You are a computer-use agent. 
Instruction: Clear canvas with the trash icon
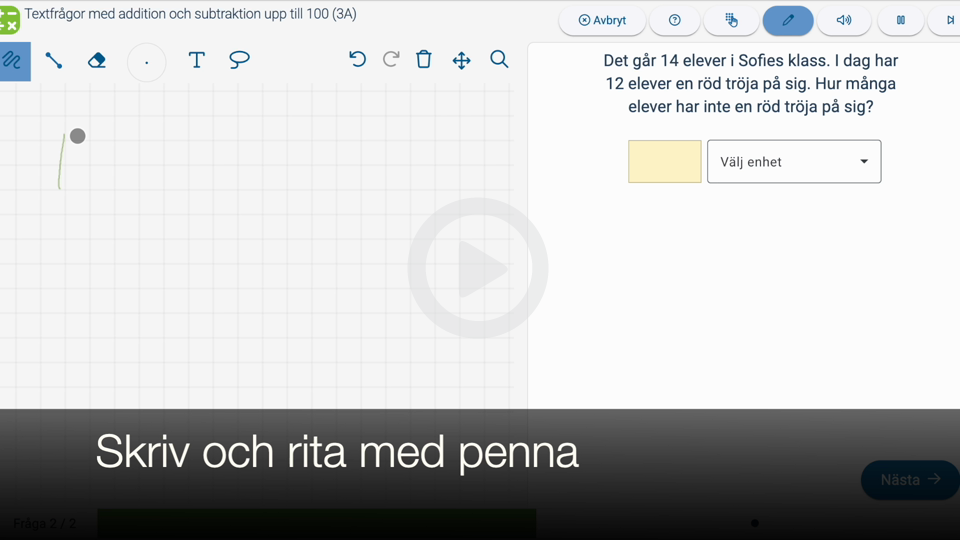(x=424, y=60)
